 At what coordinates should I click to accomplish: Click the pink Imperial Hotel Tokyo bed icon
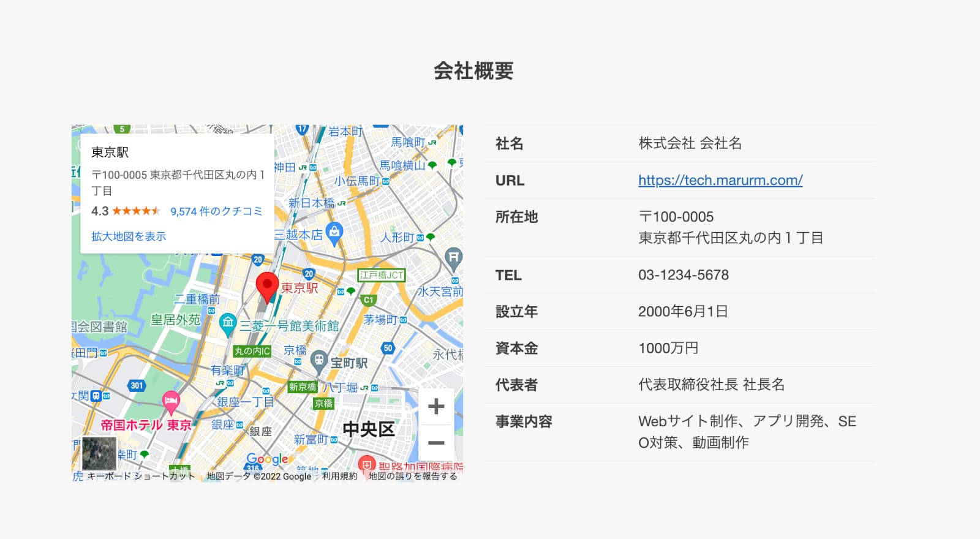[171, 401]
